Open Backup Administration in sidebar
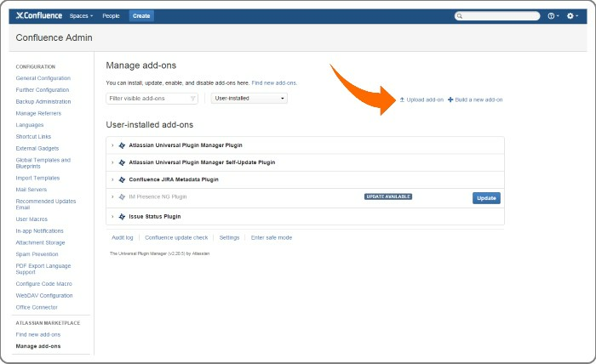 coord(43,102)
